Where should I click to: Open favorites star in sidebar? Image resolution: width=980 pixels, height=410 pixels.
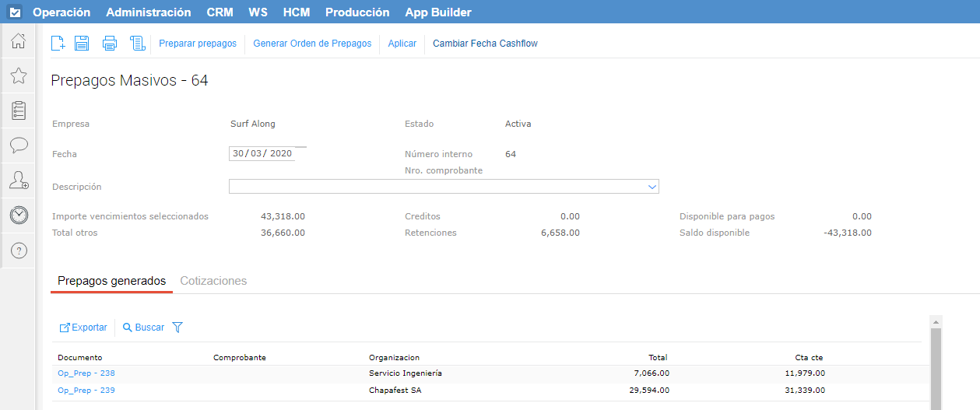click(19, 75)
